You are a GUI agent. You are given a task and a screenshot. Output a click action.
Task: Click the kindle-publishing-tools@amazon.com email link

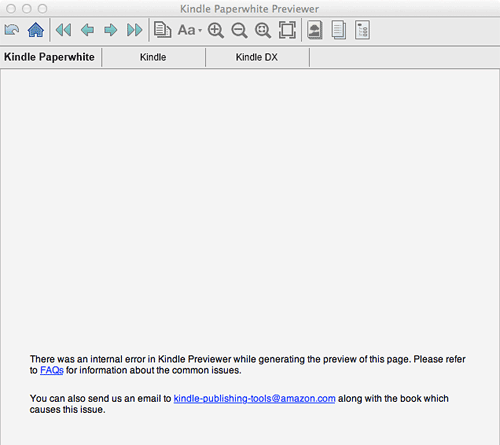pyautogui.click(x=254, y=399)
